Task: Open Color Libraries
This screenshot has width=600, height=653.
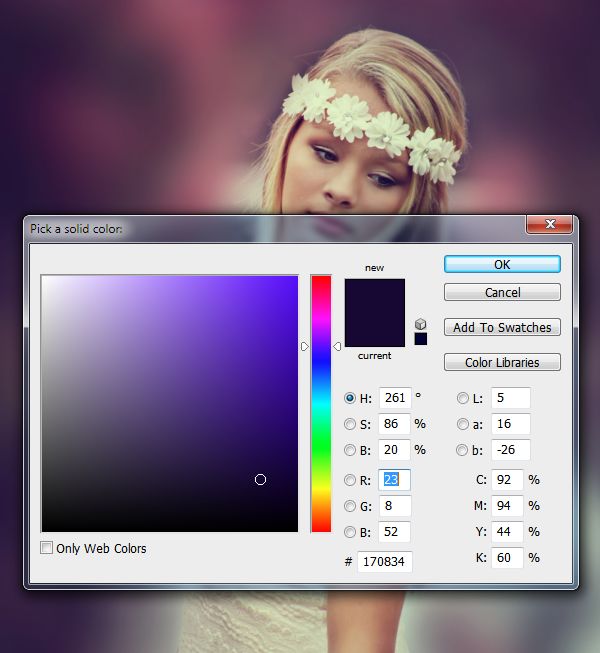Action: (502, 362)
